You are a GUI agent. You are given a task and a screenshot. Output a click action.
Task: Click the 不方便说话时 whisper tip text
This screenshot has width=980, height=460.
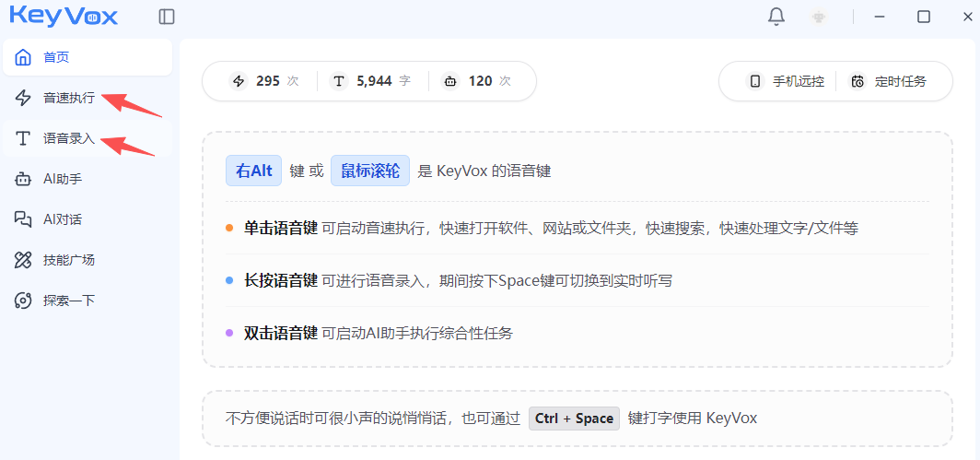(372, 419)
